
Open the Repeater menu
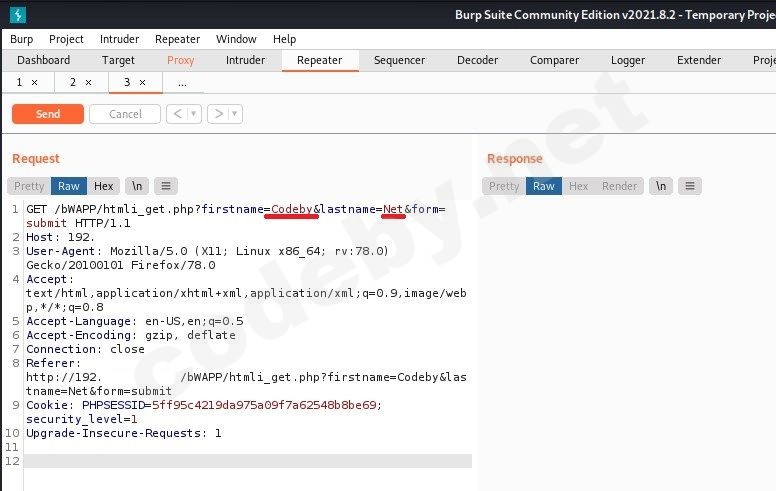point(177,39)
